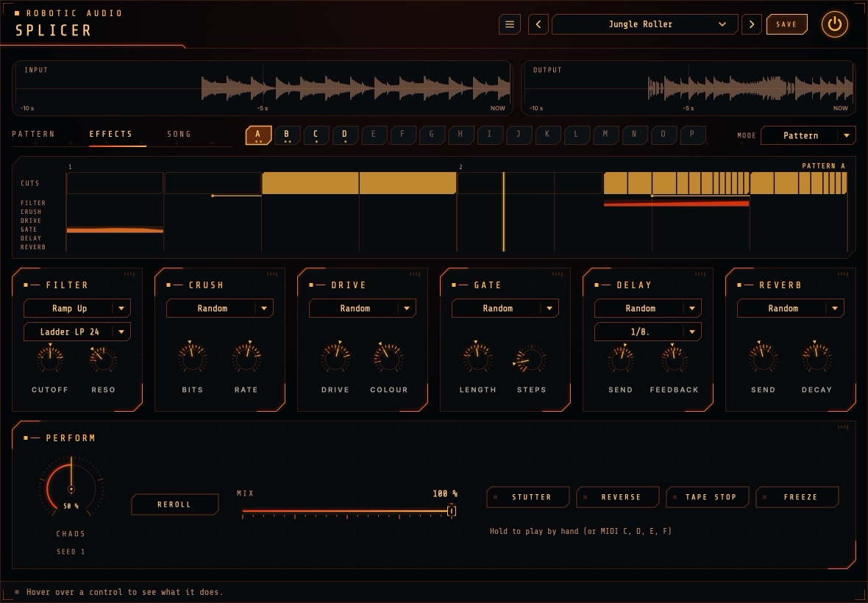Click the Input waveform display
The height and width of the screenshot is (603, 868).
click(263, 88)
